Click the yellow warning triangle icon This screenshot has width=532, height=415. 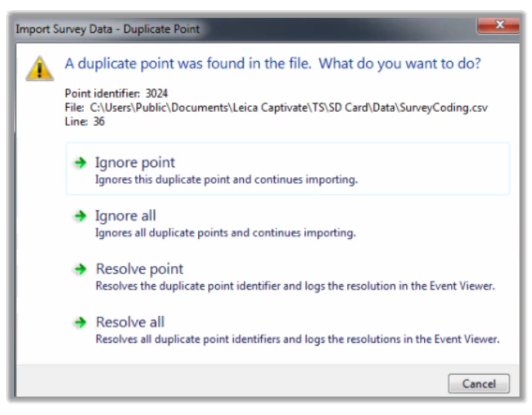[x=40, y=69]
